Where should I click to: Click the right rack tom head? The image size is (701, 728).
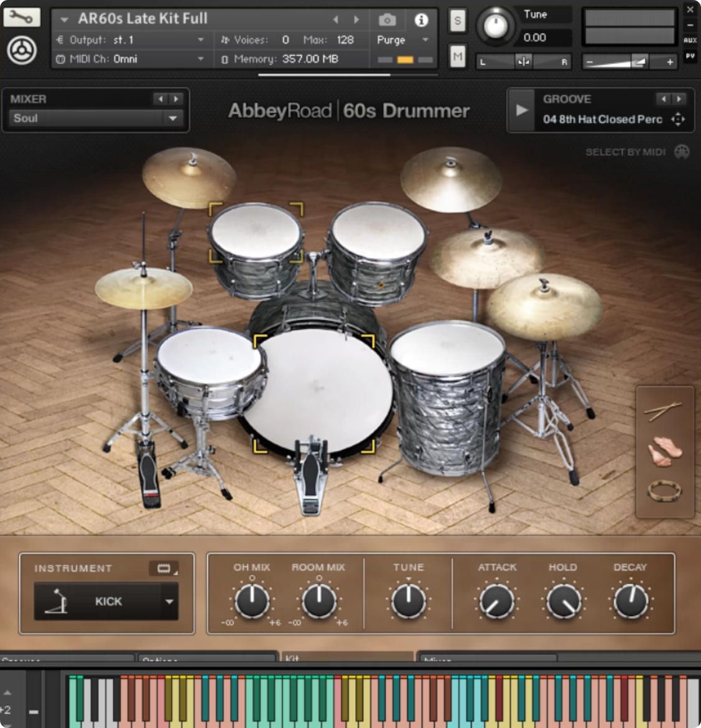pos(378,231)
